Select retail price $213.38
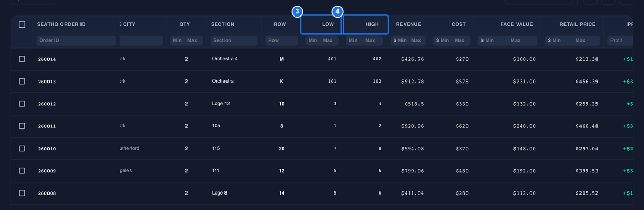 (587, 59)
